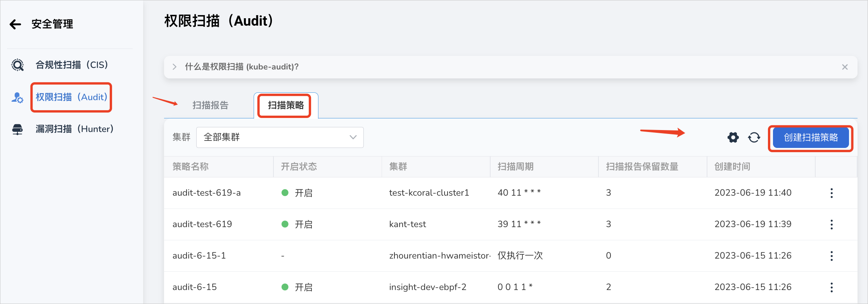
Task: Click policy name audit-test-619-a
Action: click(206, 193)
